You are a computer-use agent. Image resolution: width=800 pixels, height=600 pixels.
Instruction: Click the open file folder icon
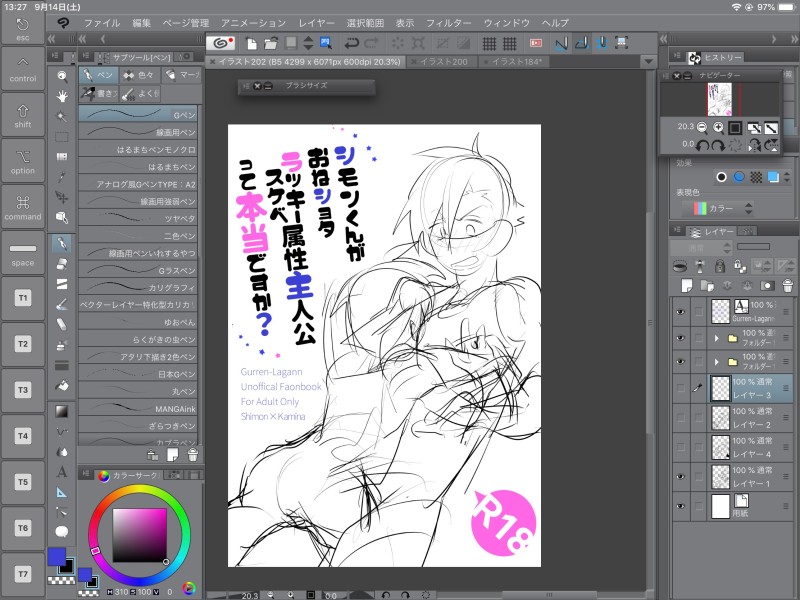tap(270, 43)
